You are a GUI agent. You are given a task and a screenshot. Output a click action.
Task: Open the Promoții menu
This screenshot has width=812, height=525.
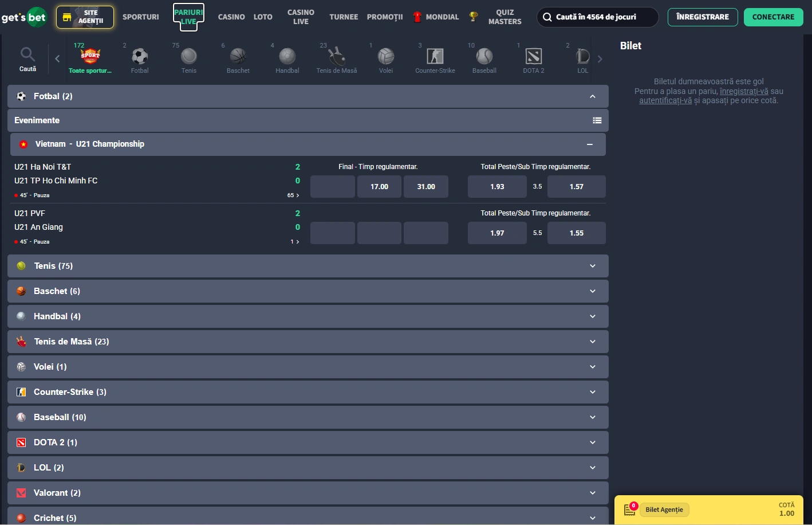point(385,17)
